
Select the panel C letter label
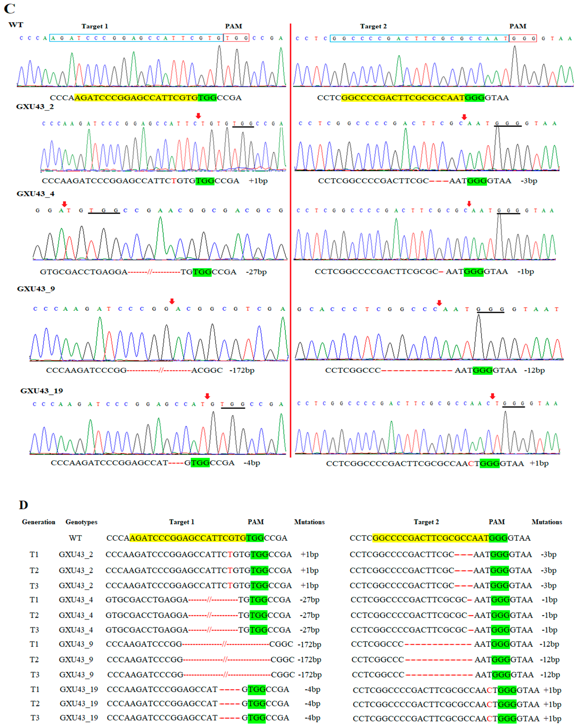coord(9,9)
